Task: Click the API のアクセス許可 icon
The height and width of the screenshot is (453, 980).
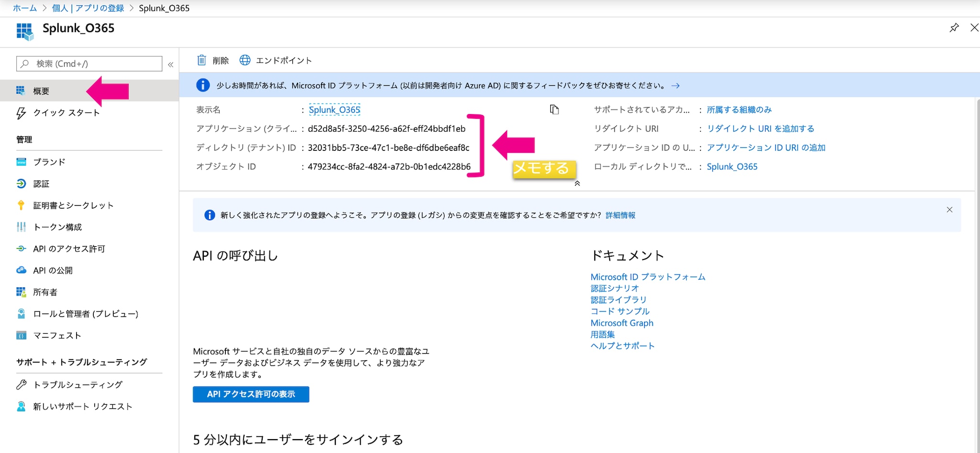Action: pos(21,249)
